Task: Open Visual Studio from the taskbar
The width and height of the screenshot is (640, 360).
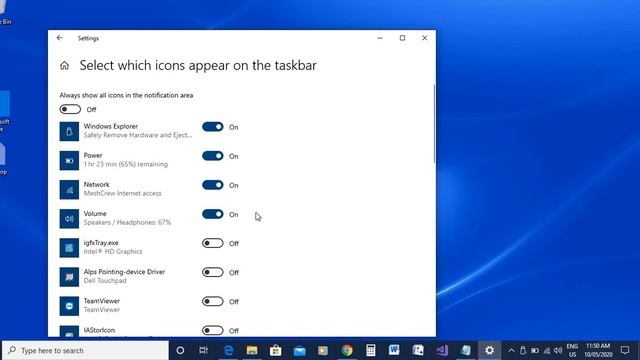Action: pyautogui.click(x=442, y=350)
